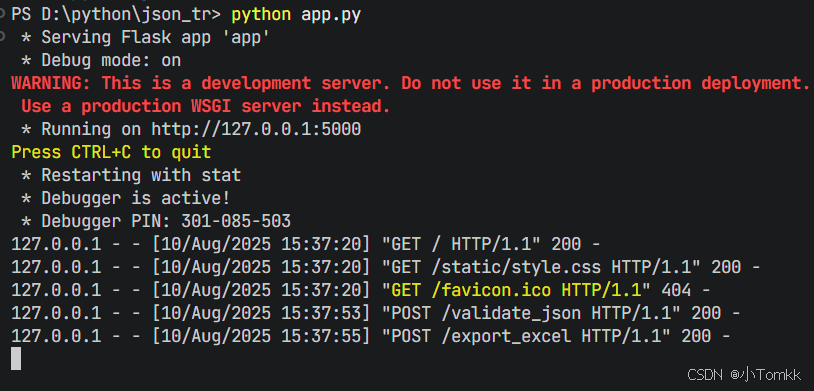Click the timestamp 15:37:53 in the log
The height and width of the screenshot is (391, 814).
point(321,313)
